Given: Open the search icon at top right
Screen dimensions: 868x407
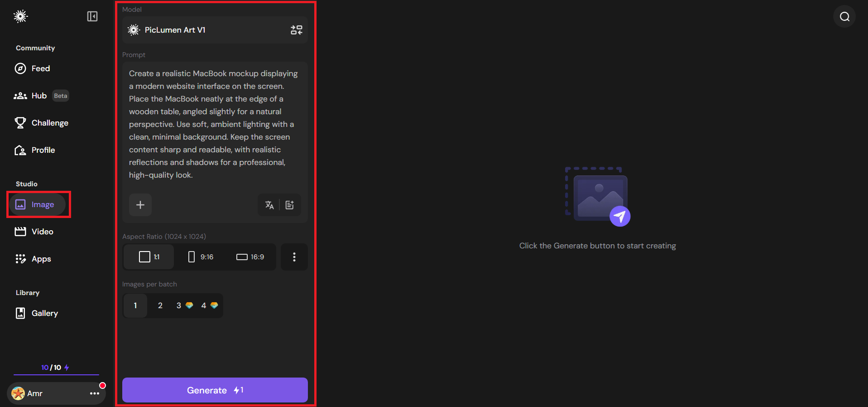Looking at the screenshot, I should [x=844, y=17].
